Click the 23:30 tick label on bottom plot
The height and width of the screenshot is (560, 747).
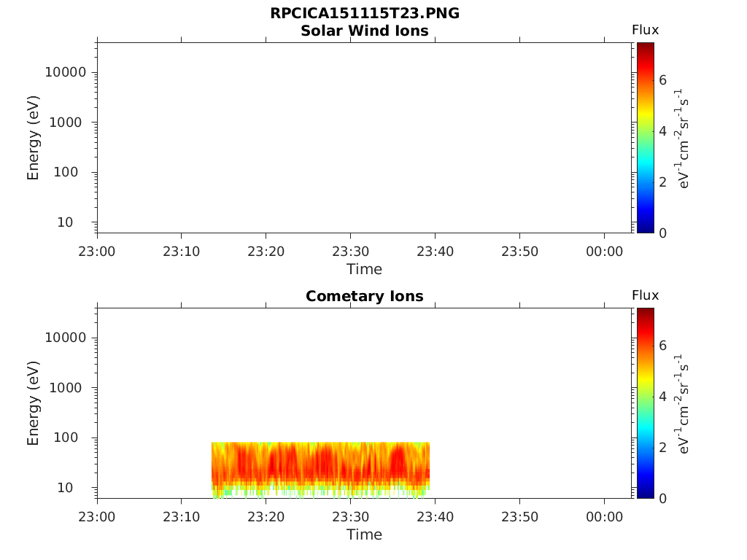pos(351,517)
